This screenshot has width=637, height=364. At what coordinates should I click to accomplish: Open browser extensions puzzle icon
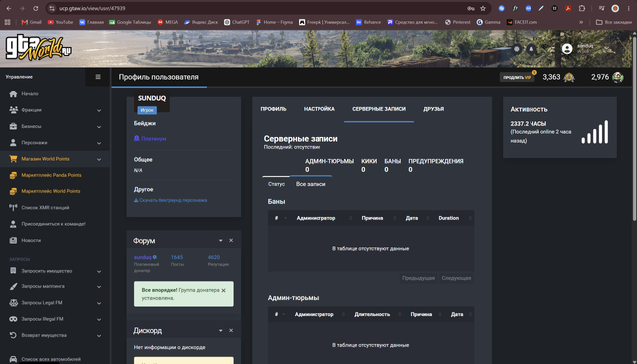pos(582,8)
